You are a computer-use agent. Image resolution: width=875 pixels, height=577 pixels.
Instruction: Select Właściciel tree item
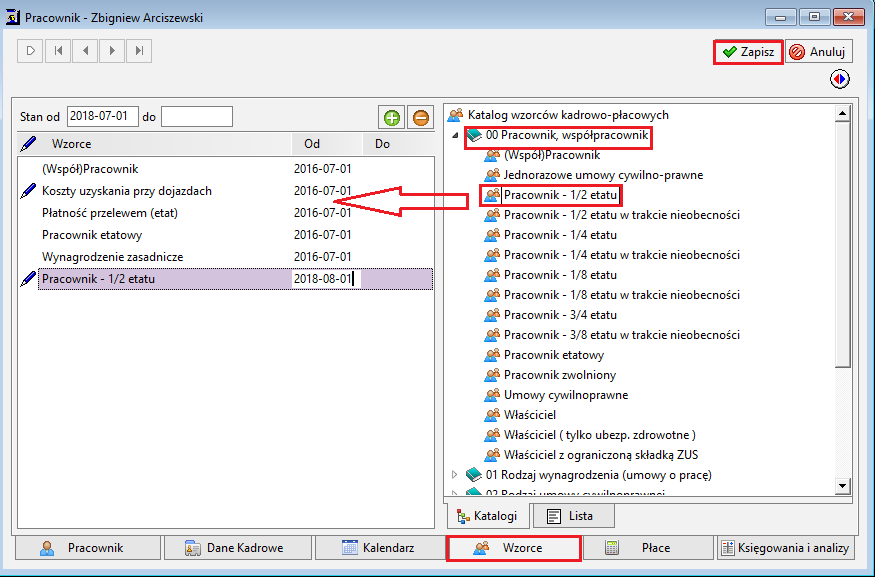(530, 415)
